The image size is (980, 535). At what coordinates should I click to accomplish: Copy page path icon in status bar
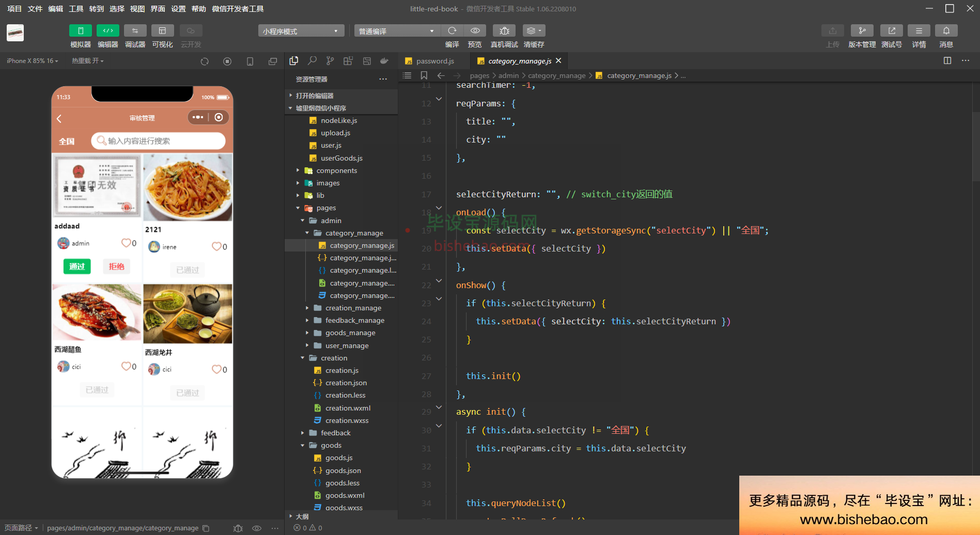(206, 528)
